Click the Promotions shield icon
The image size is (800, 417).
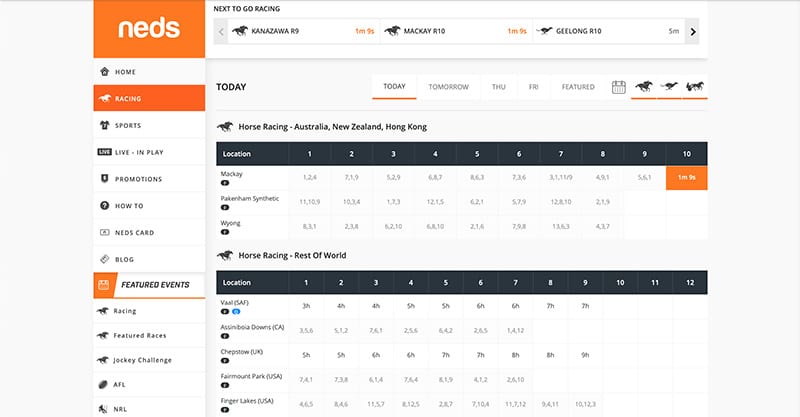click(105, 179)
